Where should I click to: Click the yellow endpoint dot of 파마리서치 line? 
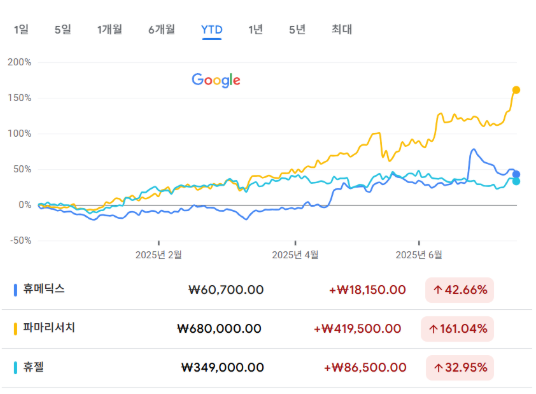pos(516,90)
